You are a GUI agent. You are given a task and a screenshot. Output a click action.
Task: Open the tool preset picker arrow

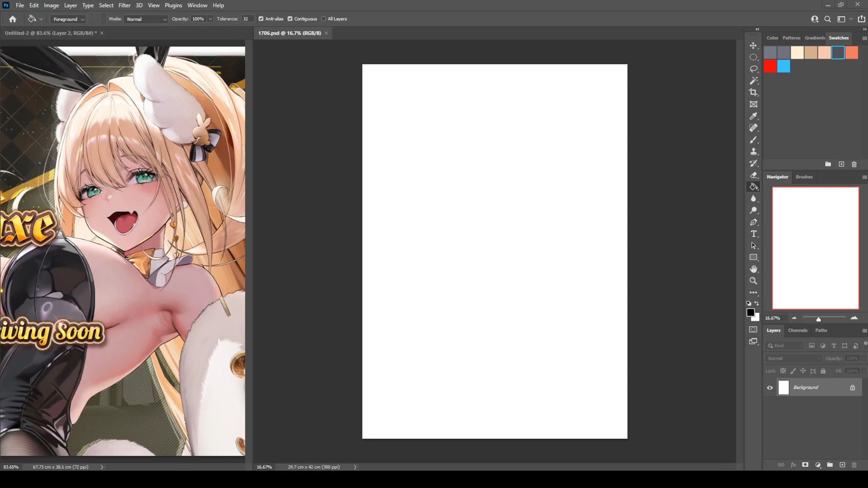(x=41, y=19)
